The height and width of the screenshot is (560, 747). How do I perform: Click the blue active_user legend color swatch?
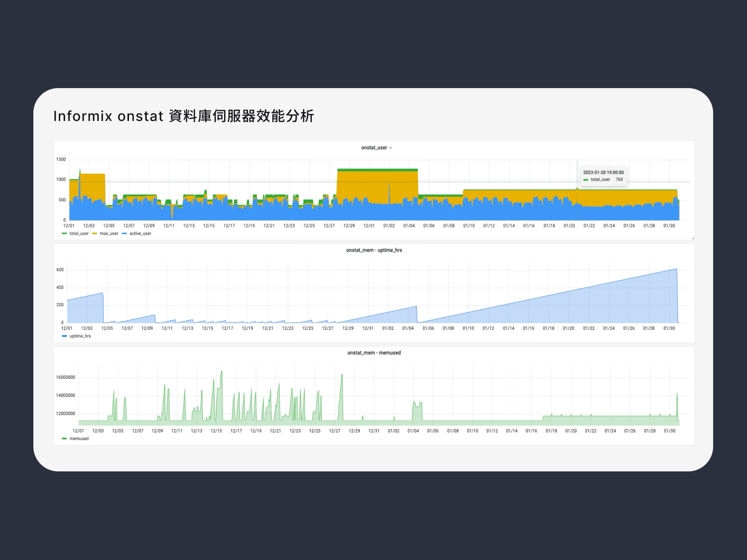tap(124, 233)
